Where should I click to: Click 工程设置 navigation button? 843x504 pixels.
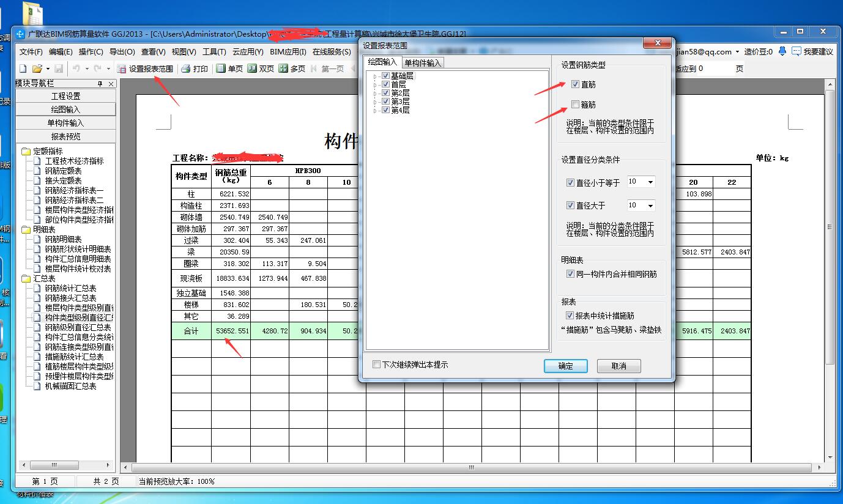click(x=65, y=96)
